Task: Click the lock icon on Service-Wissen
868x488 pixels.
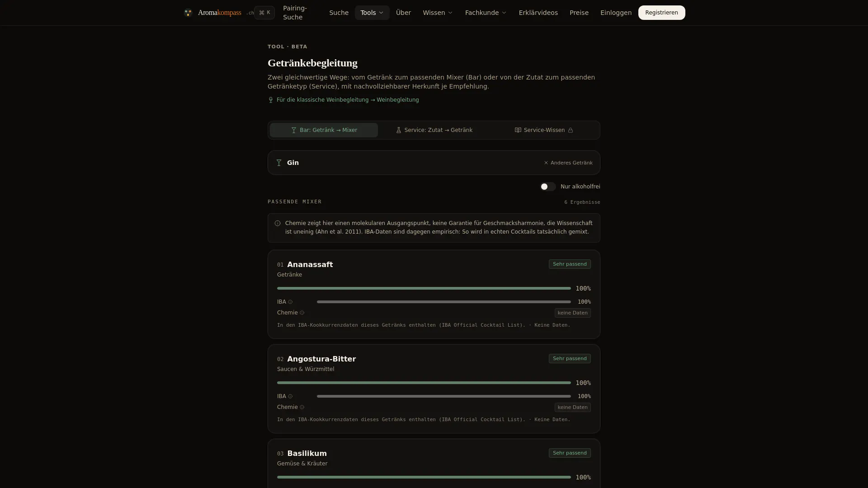Action: (x=571, y=130)
